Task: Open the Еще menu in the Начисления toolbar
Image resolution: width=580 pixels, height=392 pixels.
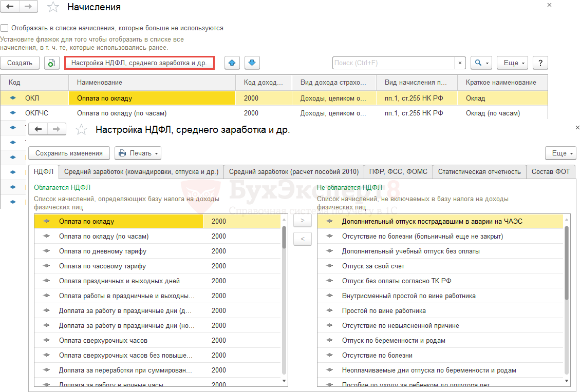Action: pos(515,63)
